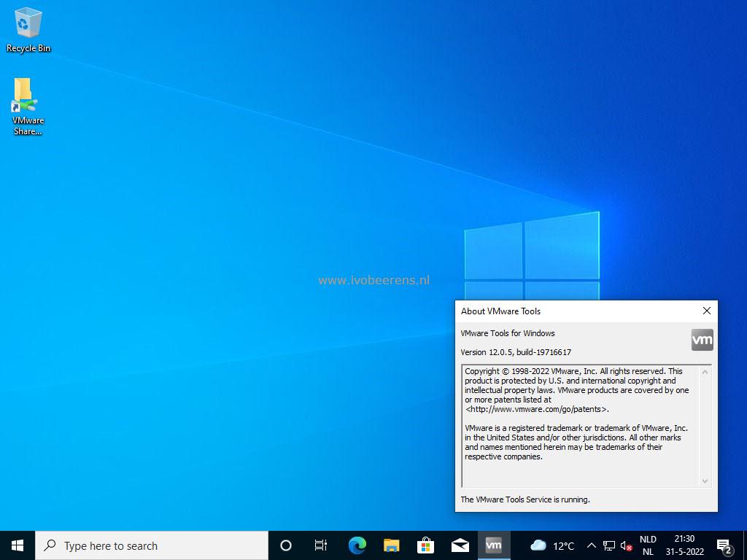Viewport: 747px width, 560px height.
Task: Open Task View on the taskbar
Action: pos(321,545)
